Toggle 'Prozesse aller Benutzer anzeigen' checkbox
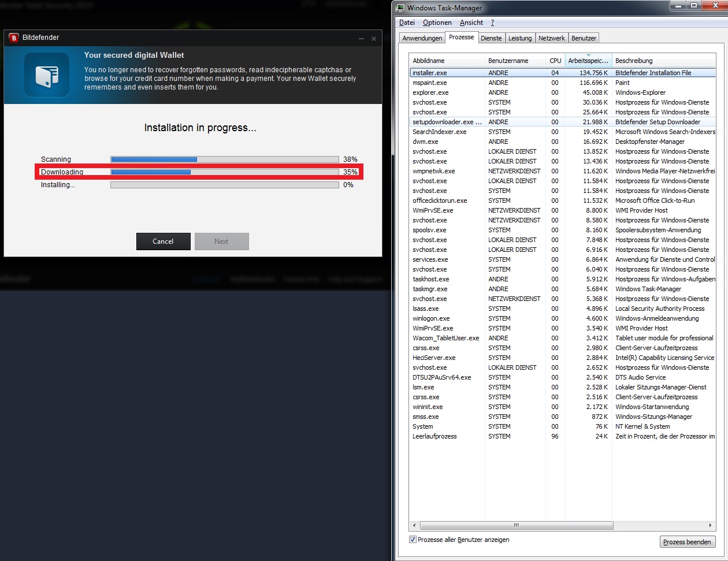Screen dimensions: 728x561 coord(413,540)
